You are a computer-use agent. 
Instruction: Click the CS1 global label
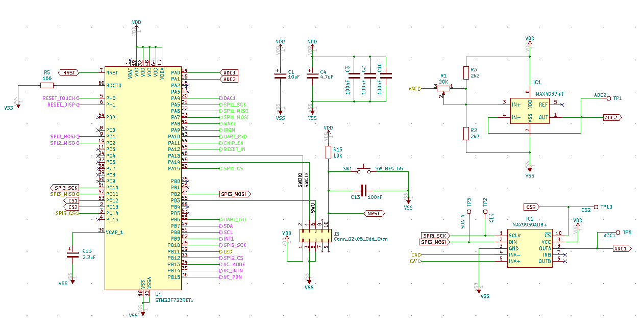pos(71,200)
